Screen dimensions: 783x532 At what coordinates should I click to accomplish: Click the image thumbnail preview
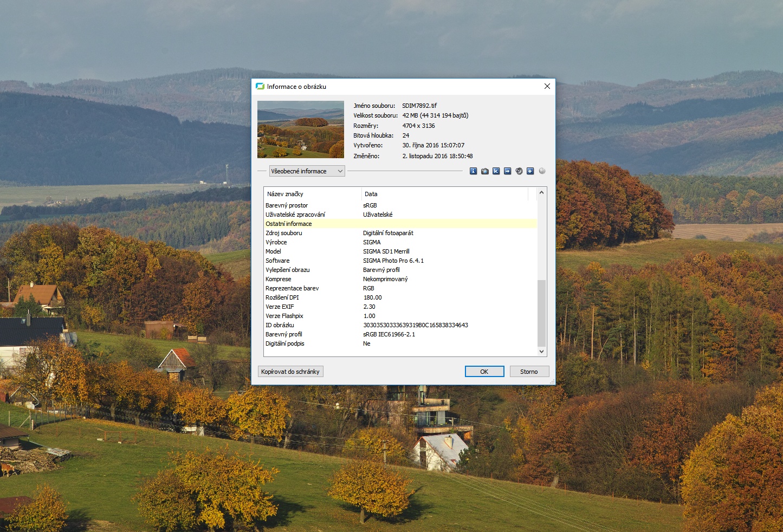click(x=301, y=129)
